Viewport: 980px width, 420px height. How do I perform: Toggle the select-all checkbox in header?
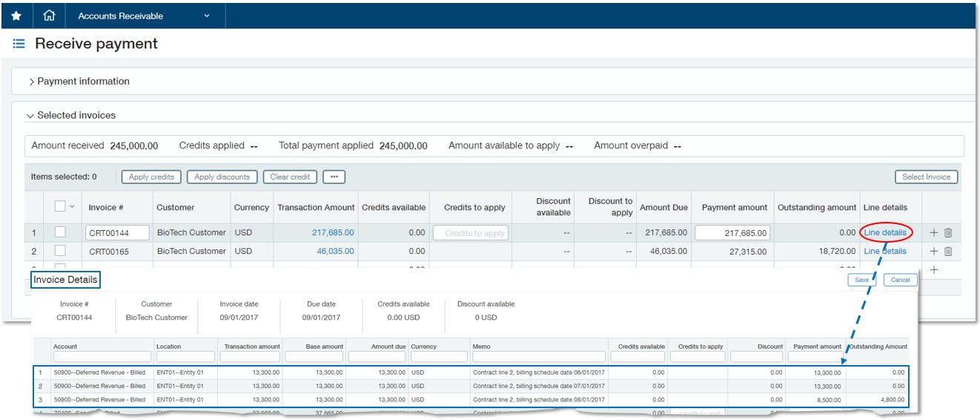coord(60,207)
